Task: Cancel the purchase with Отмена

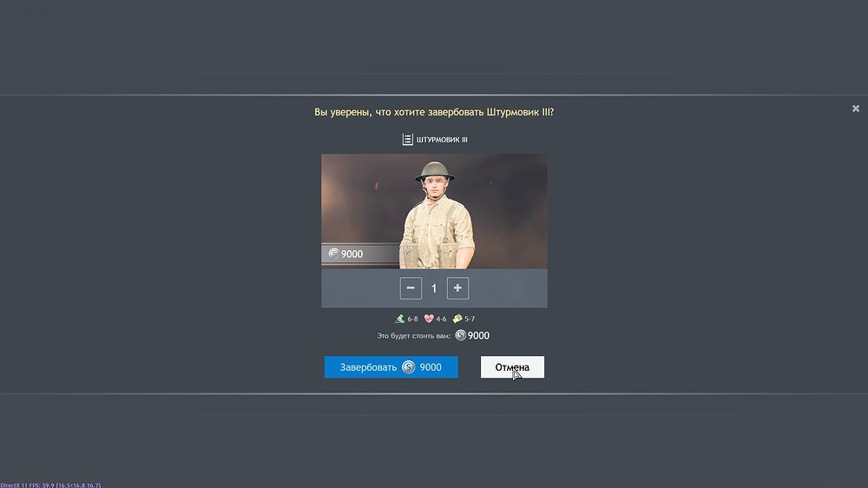Action: pyautogui.click(x=512, y=367)
